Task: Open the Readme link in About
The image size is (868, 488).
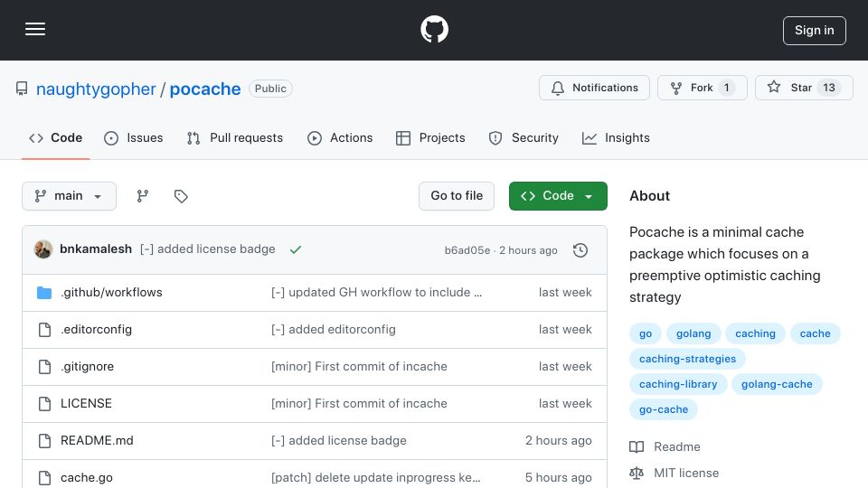Action: tap(665, 447)
